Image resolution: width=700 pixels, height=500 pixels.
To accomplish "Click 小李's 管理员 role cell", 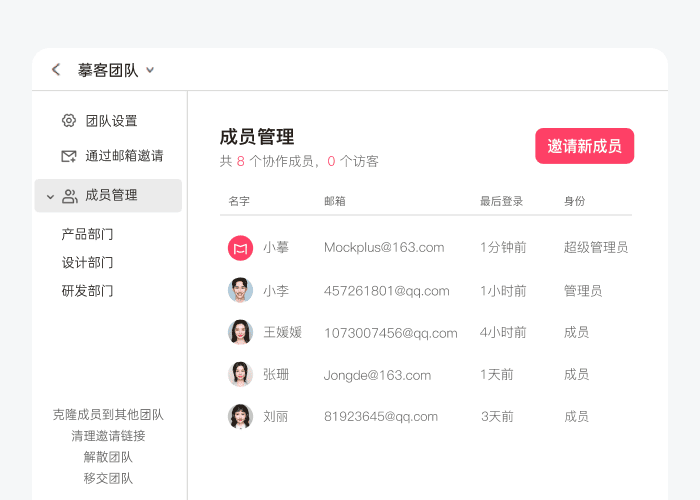I will click(x=583, y=291).
